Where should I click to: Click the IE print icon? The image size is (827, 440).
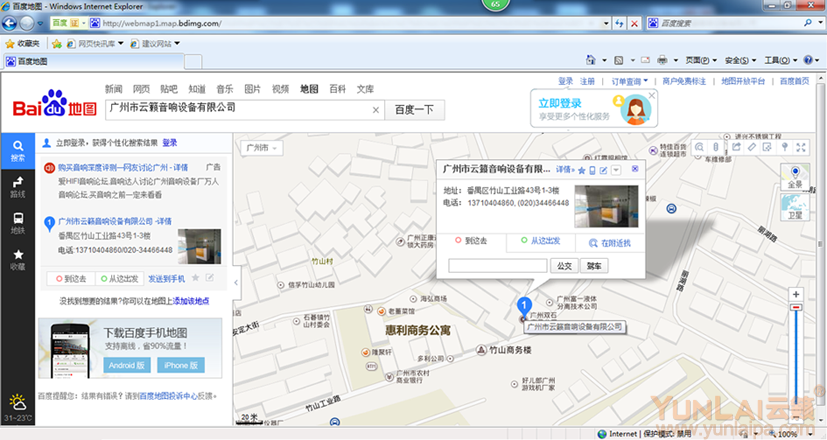pos(662,60)
